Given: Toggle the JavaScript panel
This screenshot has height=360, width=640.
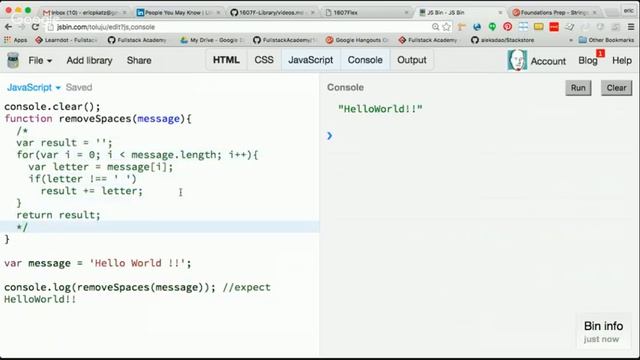Looking at the screenshot, I should tap(311, 60).
